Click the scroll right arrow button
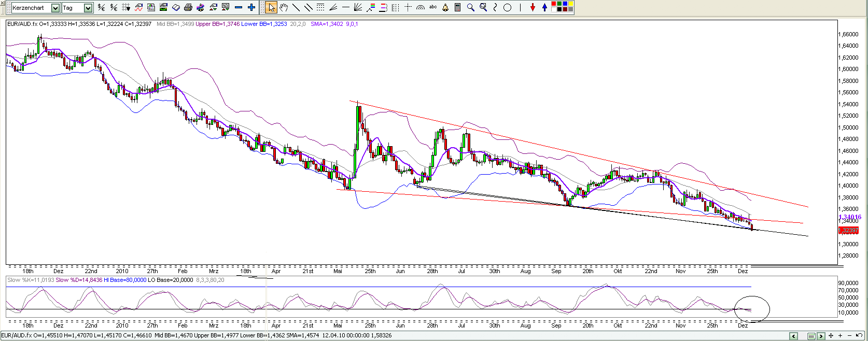 tap(821, 336)
